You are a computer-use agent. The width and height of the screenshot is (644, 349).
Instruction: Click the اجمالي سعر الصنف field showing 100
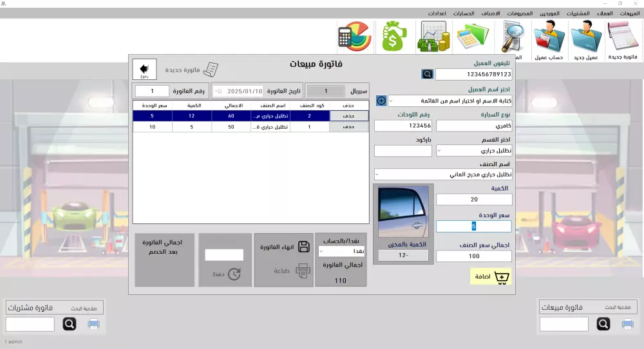474,256
